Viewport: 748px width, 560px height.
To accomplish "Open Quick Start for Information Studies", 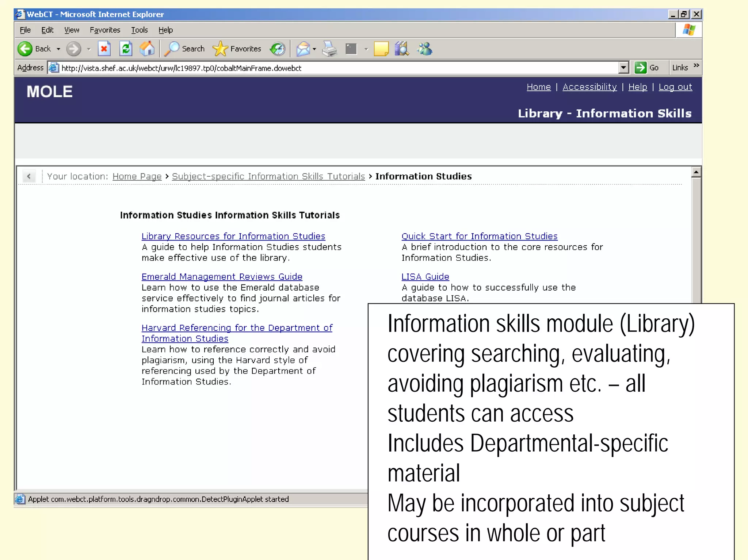I will 480,236.
